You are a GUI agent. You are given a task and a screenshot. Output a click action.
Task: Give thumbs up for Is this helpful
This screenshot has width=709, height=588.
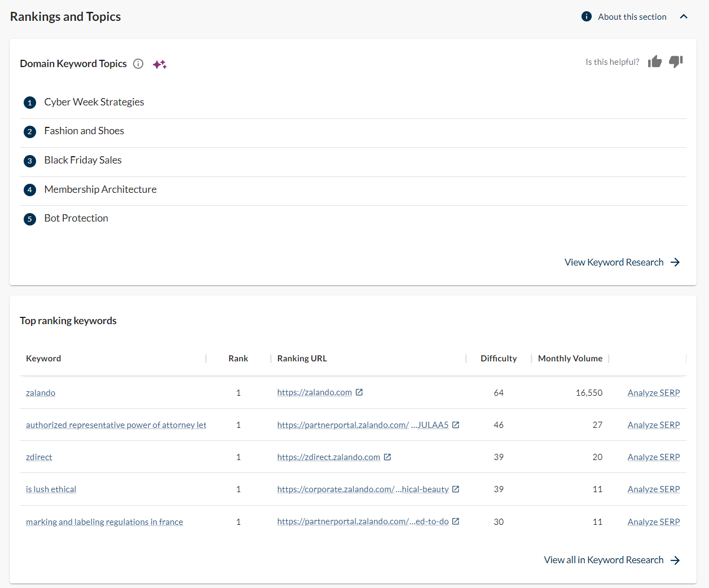[x=655, y=61]
